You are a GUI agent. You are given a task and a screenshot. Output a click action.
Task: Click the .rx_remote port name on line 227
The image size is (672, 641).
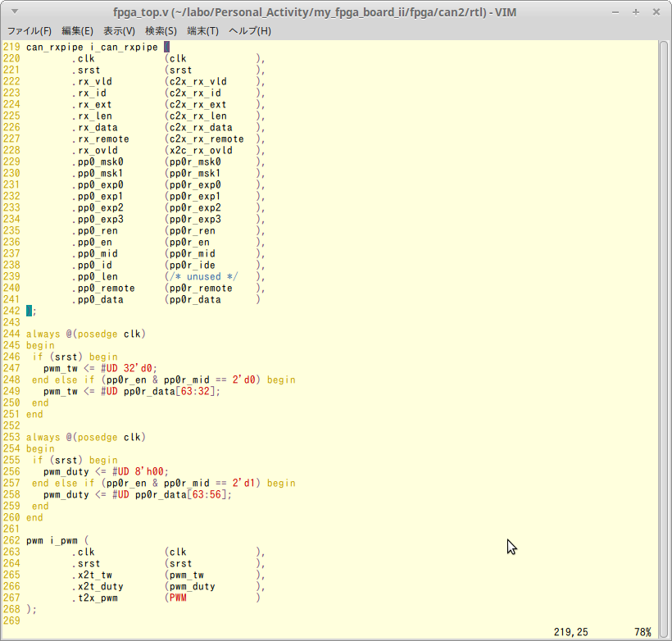tap(101, 139)
